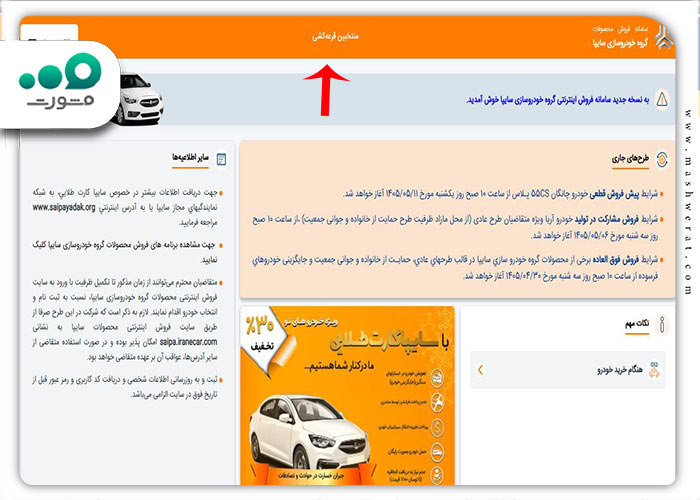Open the www.saipayadak.org link

click(64, 208)
